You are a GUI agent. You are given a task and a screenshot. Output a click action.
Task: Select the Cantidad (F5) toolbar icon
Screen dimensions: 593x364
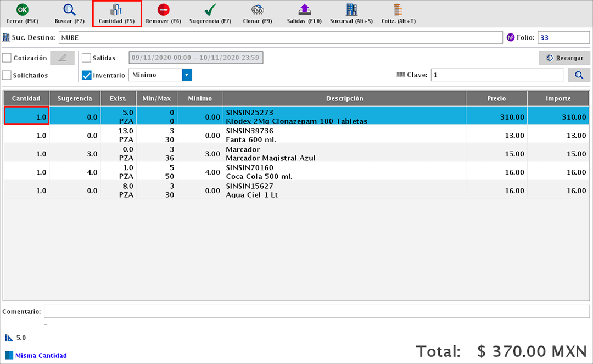[116, 10]
